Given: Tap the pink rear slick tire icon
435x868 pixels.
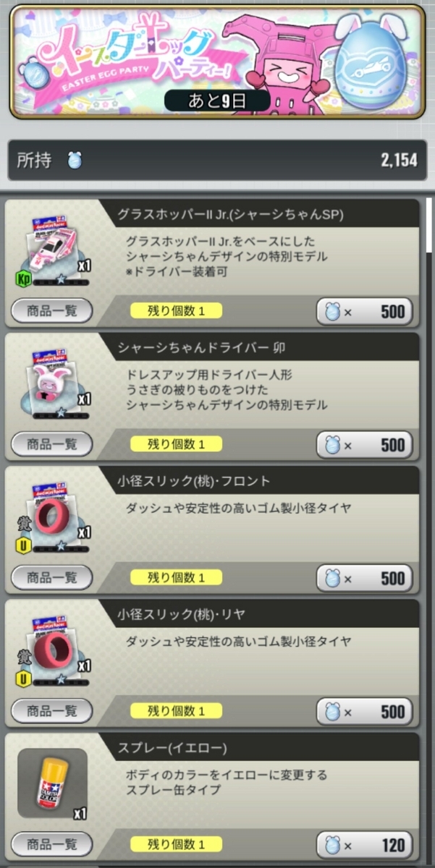Looking at the screenshot, I should point(54,647).
